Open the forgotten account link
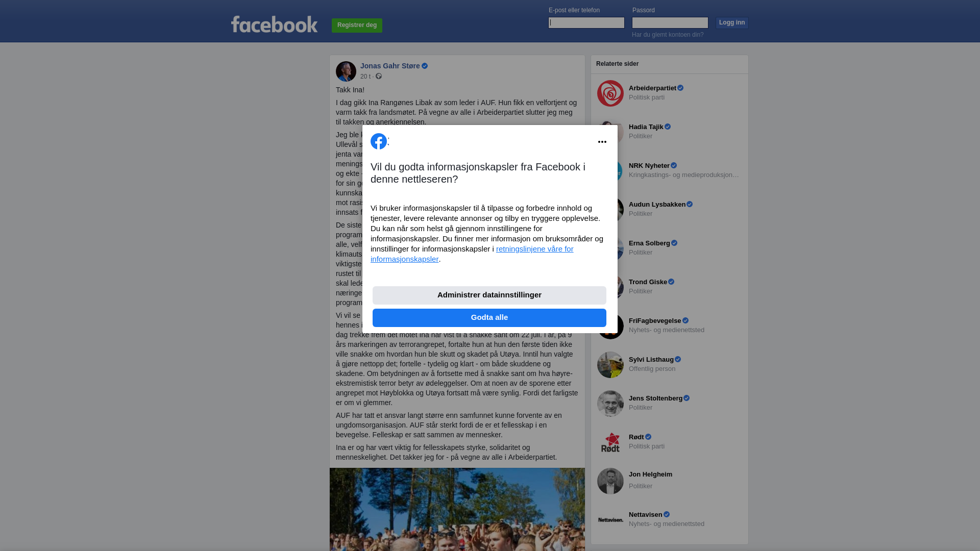 [x=668, y=35]
